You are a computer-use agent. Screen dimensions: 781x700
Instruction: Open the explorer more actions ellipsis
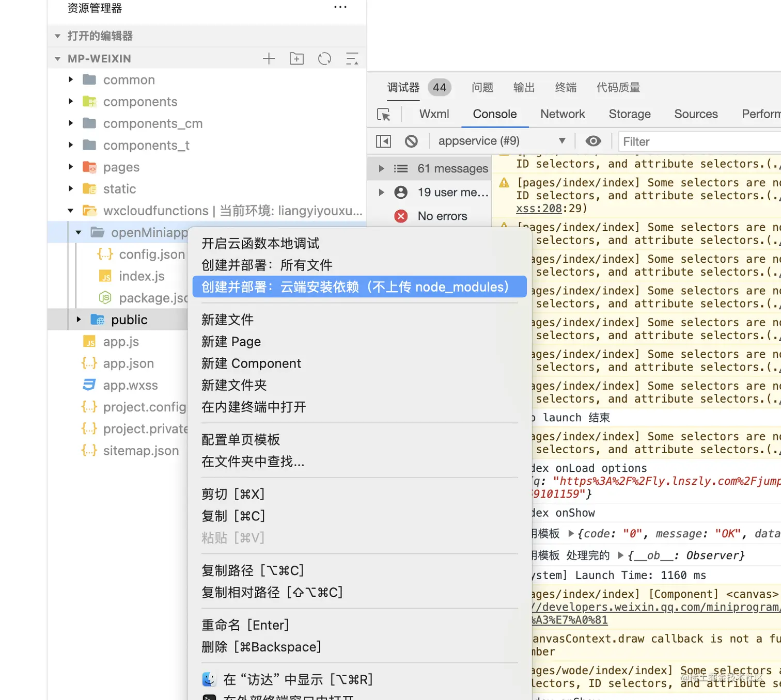coord(340,7)
